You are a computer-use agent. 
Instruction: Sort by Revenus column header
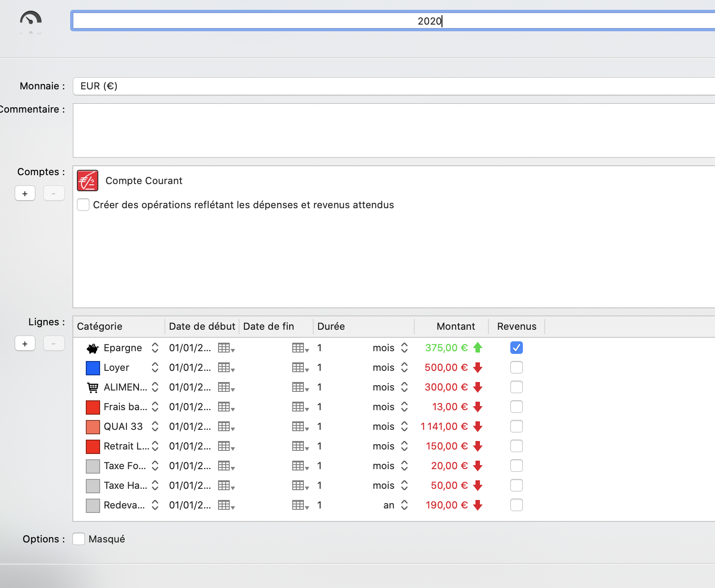[517, 327]
